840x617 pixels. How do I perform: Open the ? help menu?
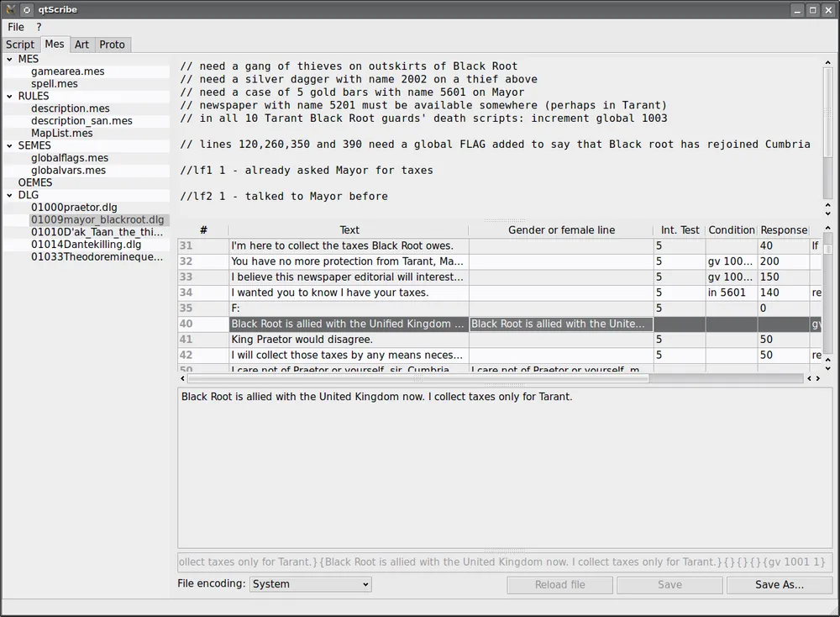coord(39,27)
